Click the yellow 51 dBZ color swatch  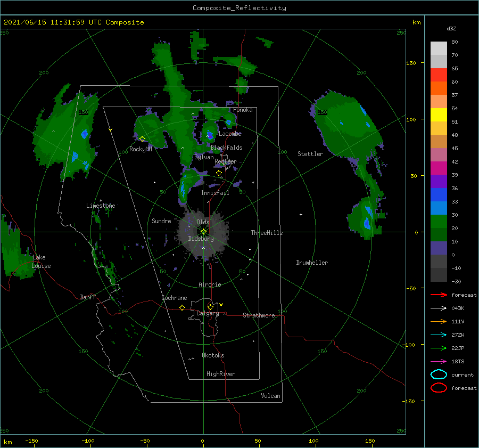(x=439, y=115)
